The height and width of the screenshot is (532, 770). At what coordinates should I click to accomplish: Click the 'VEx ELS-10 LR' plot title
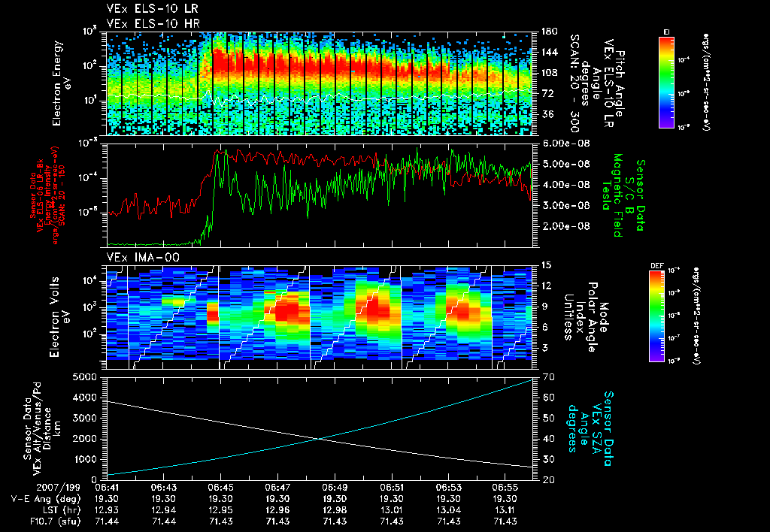[x=153, y=9]
